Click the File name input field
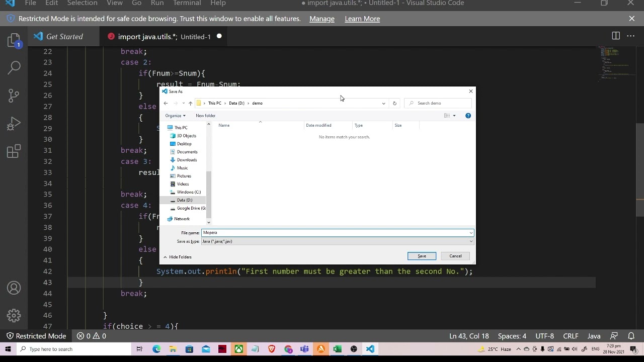 click(x=335, y=233)
